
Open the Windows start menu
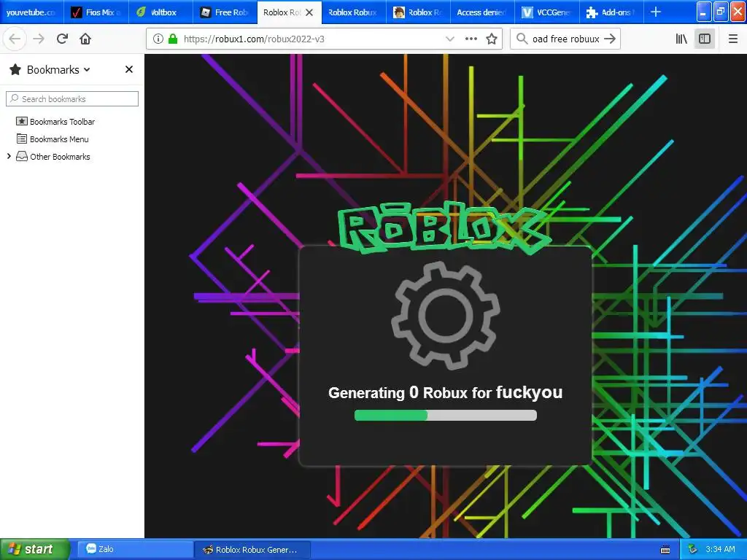[x=35, y=549]
